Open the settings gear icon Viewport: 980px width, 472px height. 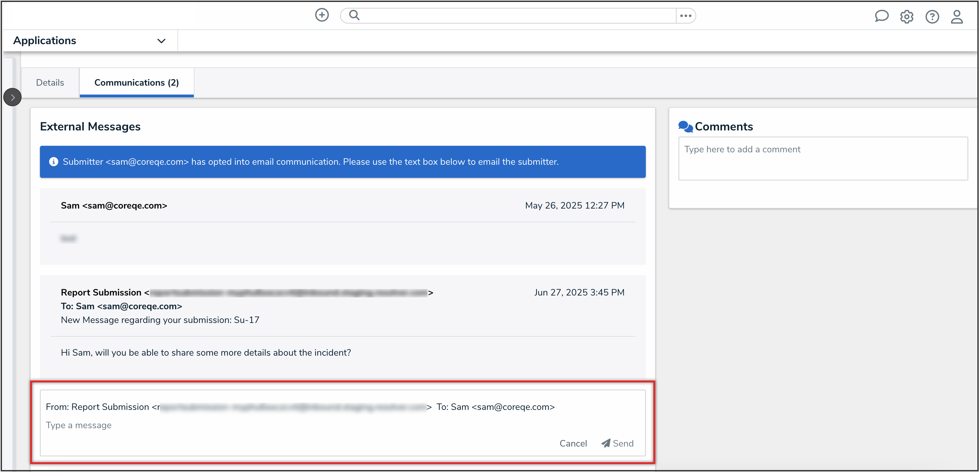coord(907,17)
